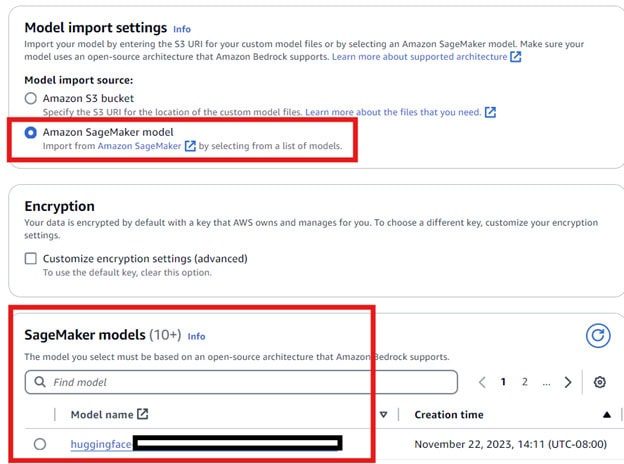This screenshot has height=464, width=624.
Task: Go to previous page of models
Action: point(481,382)
